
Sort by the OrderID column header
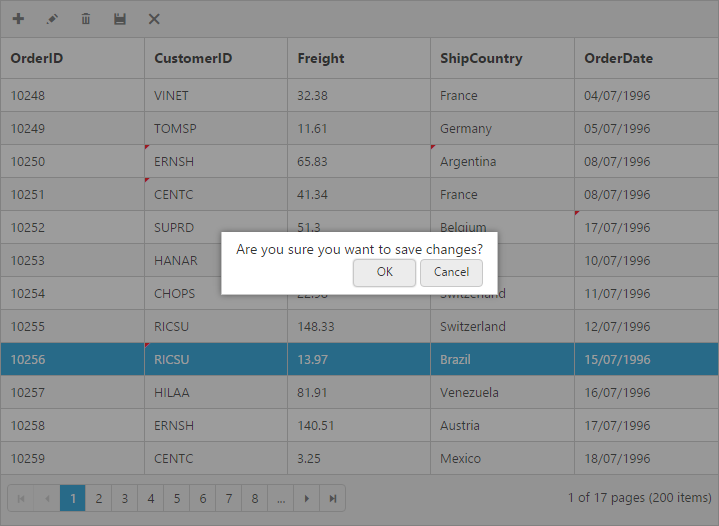37,58
